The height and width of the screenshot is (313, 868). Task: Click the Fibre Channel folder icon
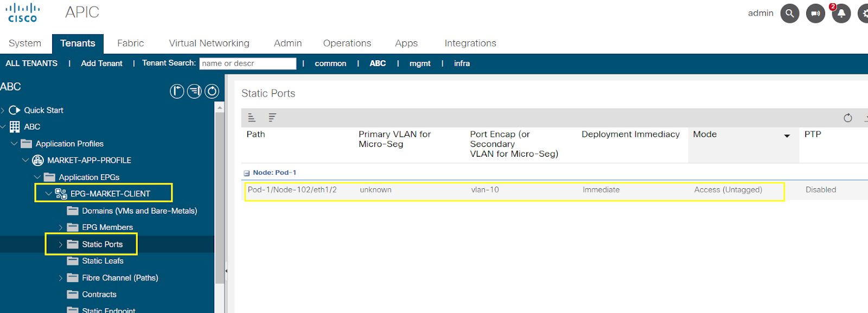[x=73, y=278]
